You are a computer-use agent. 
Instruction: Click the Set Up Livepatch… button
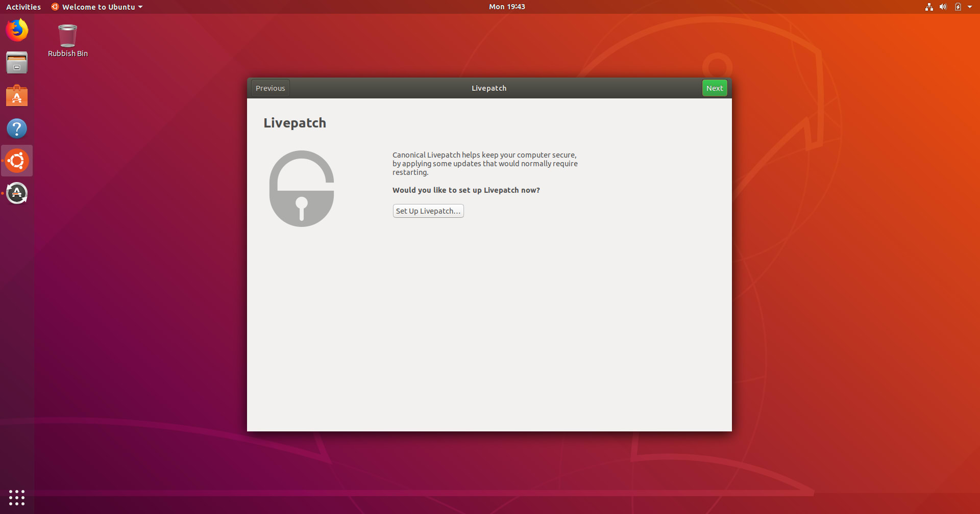pyautogui.click(x=428, y=211)
